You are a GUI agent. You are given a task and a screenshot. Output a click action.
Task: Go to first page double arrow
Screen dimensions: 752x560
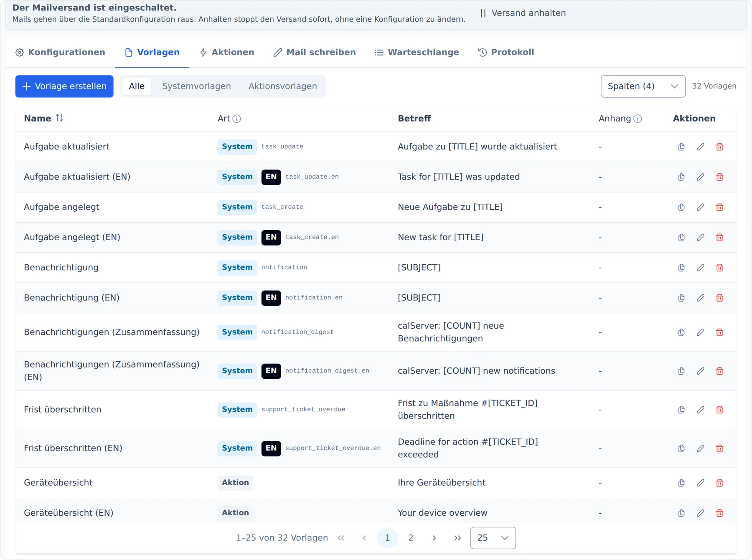pos(341,538)
